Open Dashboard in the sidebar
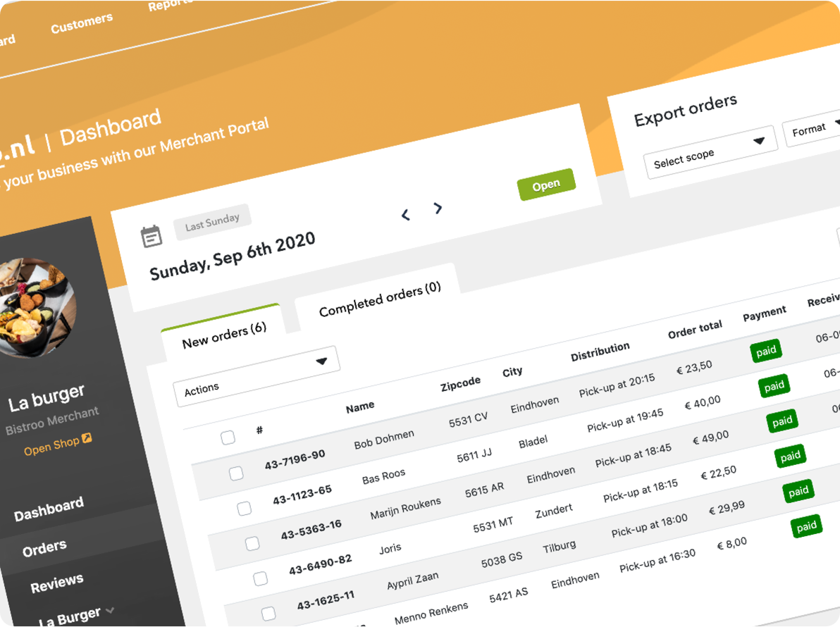840x627 pixels. (x=49, y=509)
